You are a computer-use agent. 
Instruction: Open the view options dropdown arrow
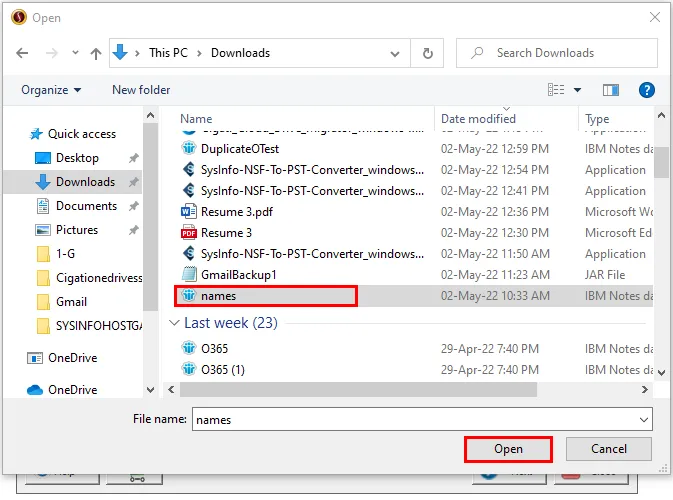coord(577,90)
